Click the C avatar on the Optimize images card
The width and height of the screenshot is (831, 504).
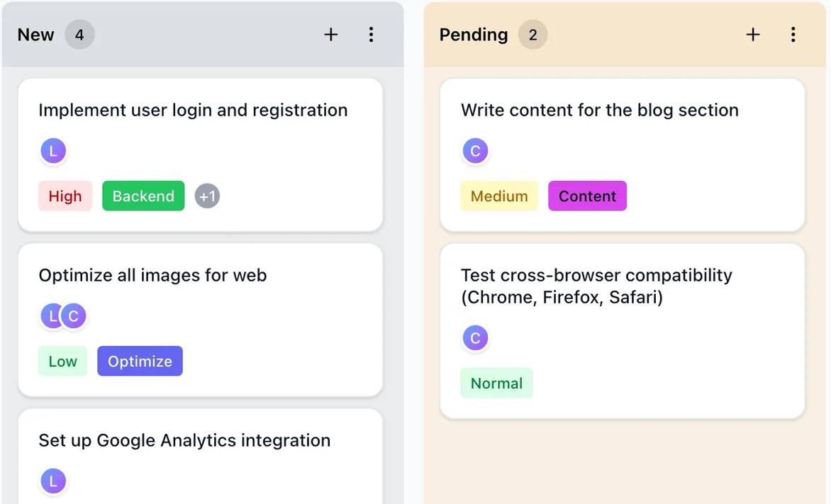tap(74, 316)
